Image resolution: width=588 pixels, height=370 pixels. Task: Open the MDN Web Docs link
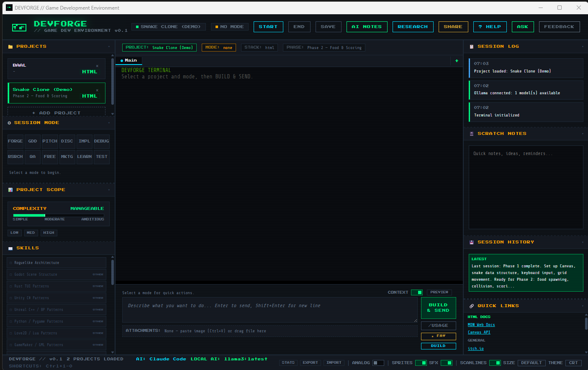click(x=481, y=325)
